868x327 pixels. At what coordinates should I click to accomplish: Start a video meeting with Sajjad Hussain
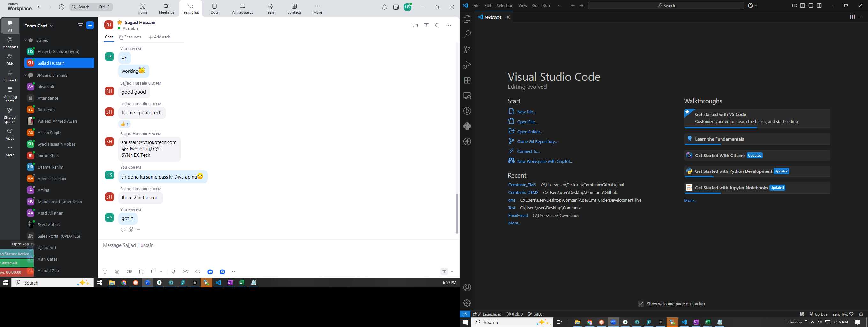(x=415, y=25)
